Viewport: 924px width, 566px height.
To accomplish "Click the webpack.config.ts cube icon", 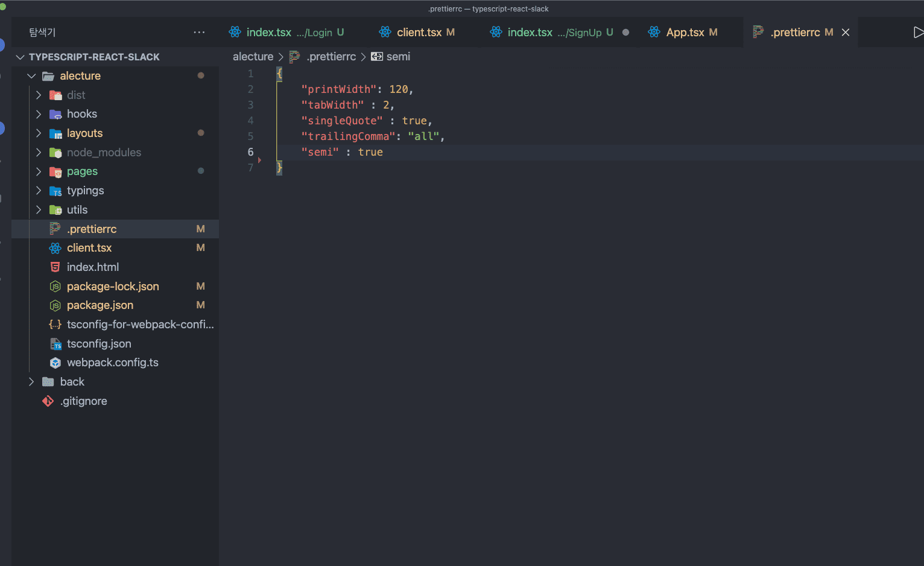I will coord(55,363).
